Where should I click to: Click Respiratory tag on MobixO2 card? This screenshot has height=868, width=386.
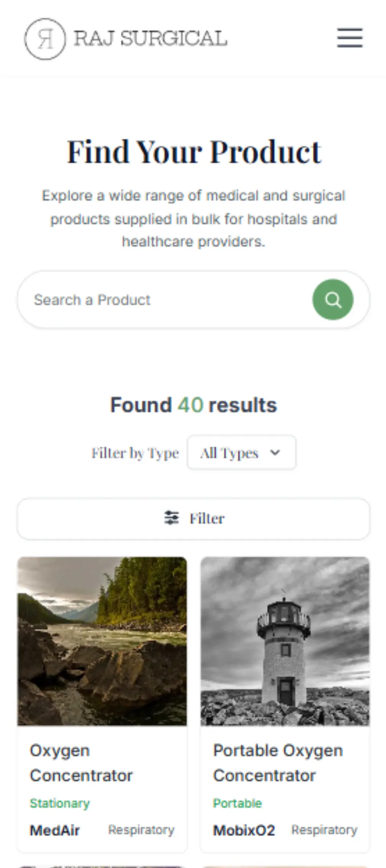(324, 830)
